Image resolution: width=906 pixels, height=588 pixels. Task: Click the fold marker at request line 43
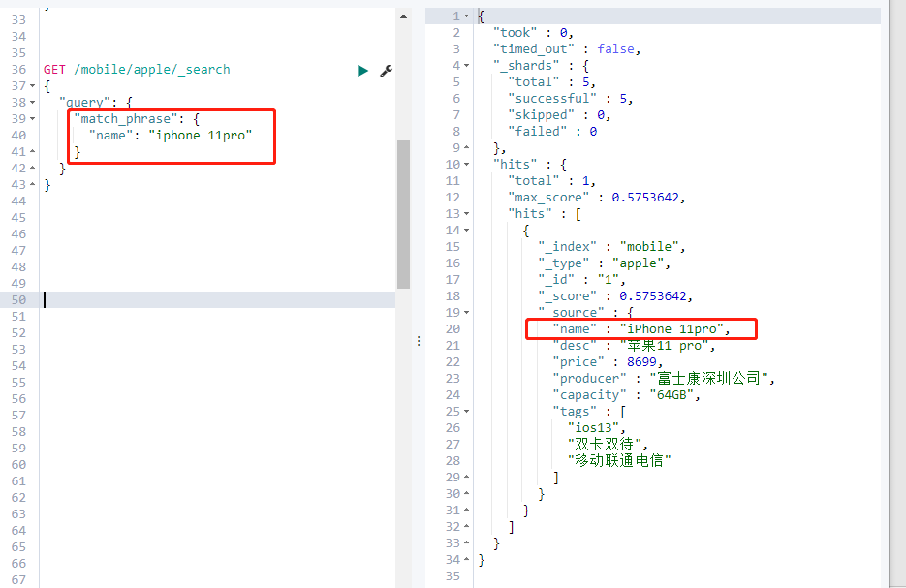coord(32,185)
